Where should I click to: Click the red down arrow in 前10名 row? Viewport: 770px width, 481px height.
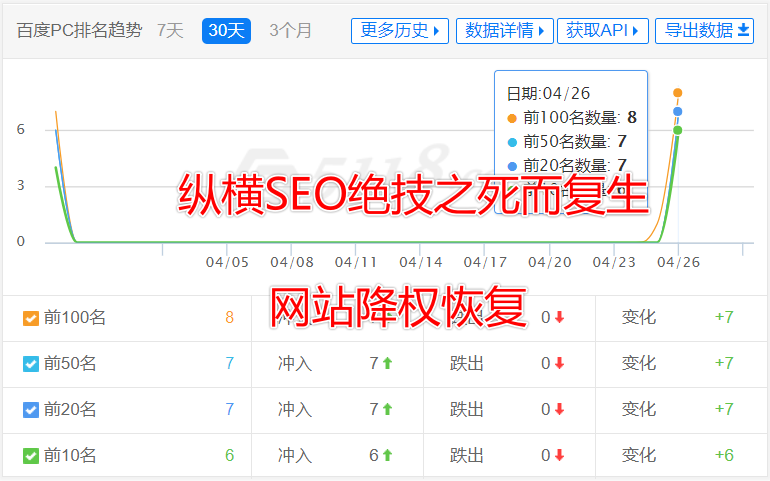[560, 456]
